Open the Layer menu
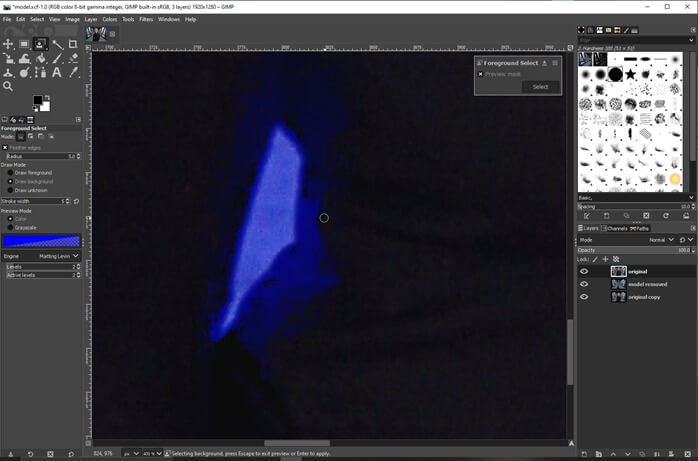This screenshot has width=698, height=461. [91, 19]
